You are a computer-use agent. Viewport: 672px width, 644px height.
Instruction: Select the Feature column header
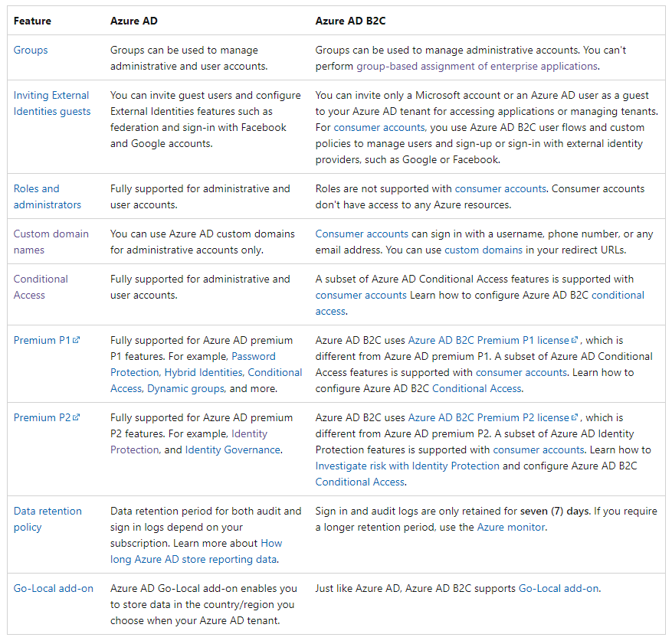[32, 21]
